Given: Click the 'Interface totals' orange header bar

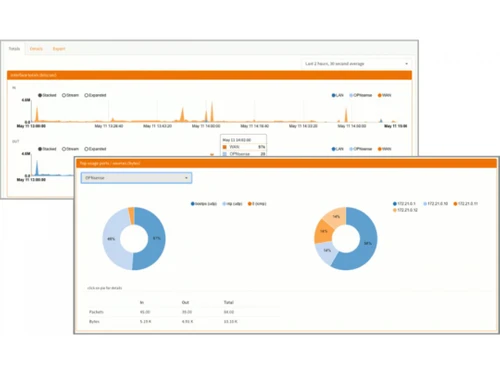Looking at the screenshot, I should [x=209, y=75].
